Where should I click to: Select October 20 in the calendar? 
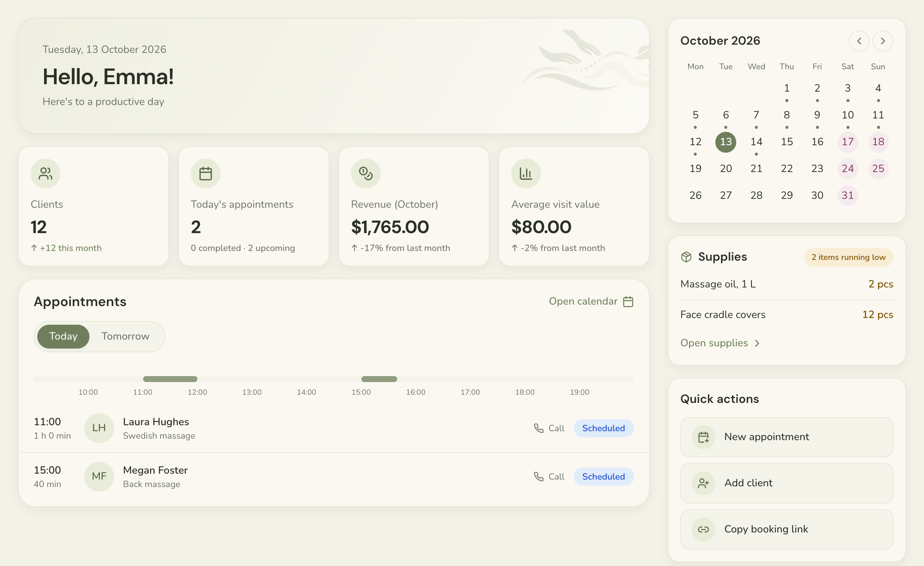pyautogui.click(x=726, y=169)
